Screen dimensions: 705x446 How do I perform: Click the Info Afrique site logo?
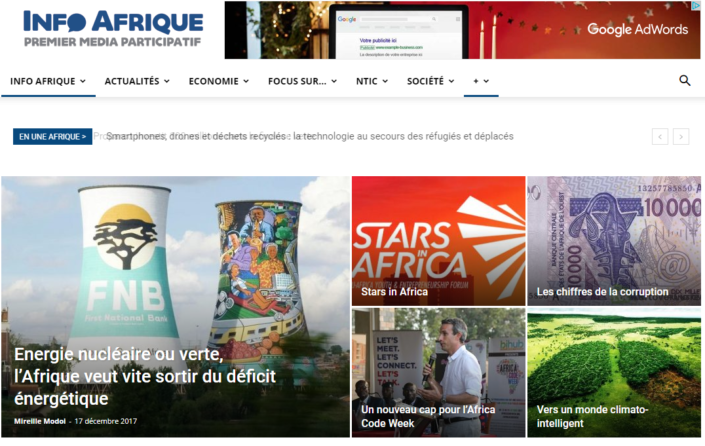tap(113, 28)
